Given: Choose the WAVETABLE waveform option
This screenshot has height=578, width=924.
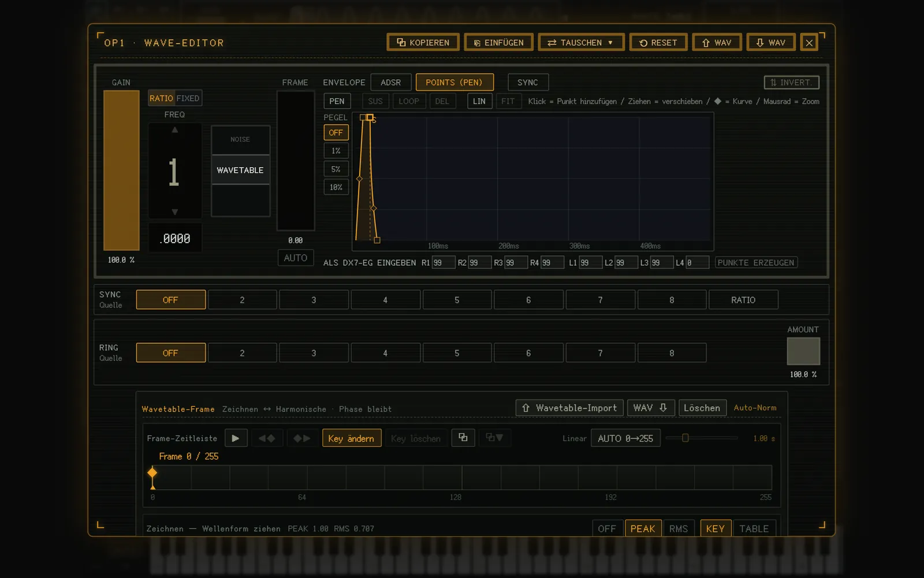Looking at the screenshot, I should coord(240,170).
